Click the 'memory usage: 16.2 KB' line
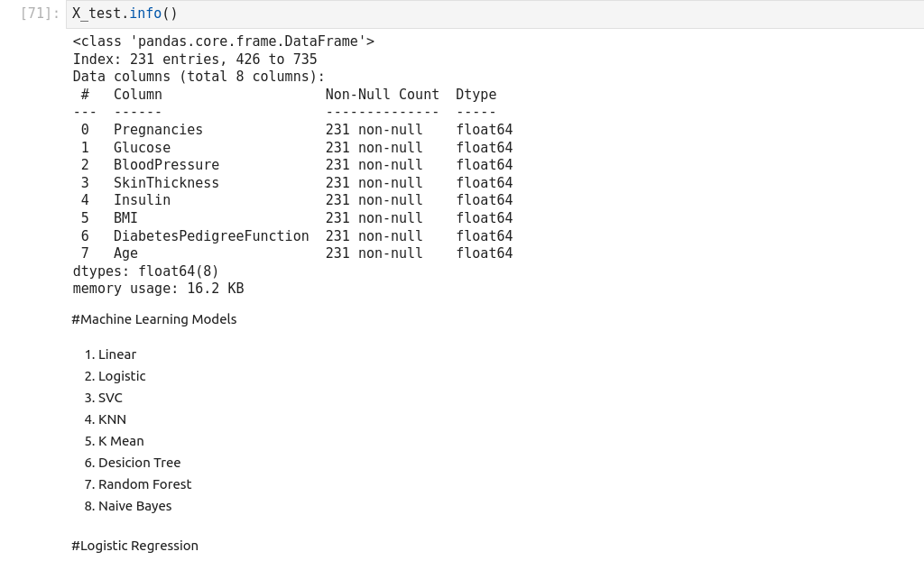 [158, 289]
